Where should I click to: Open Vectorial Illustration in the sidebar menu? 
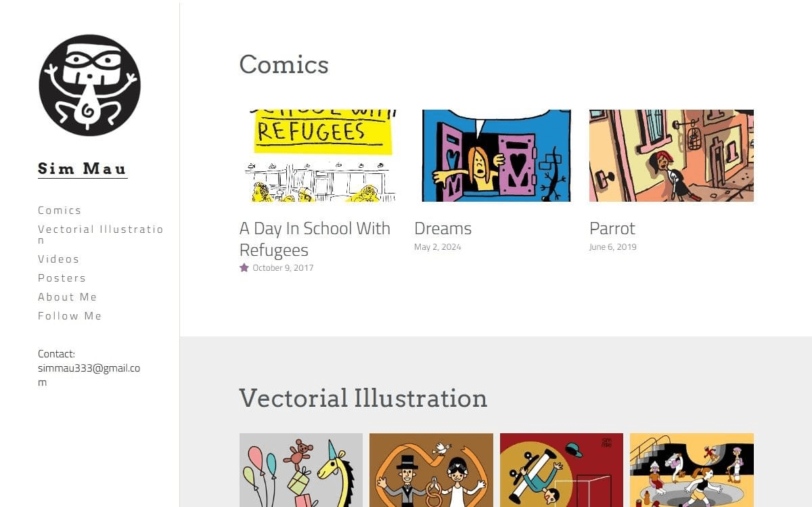tap(100, 229)
